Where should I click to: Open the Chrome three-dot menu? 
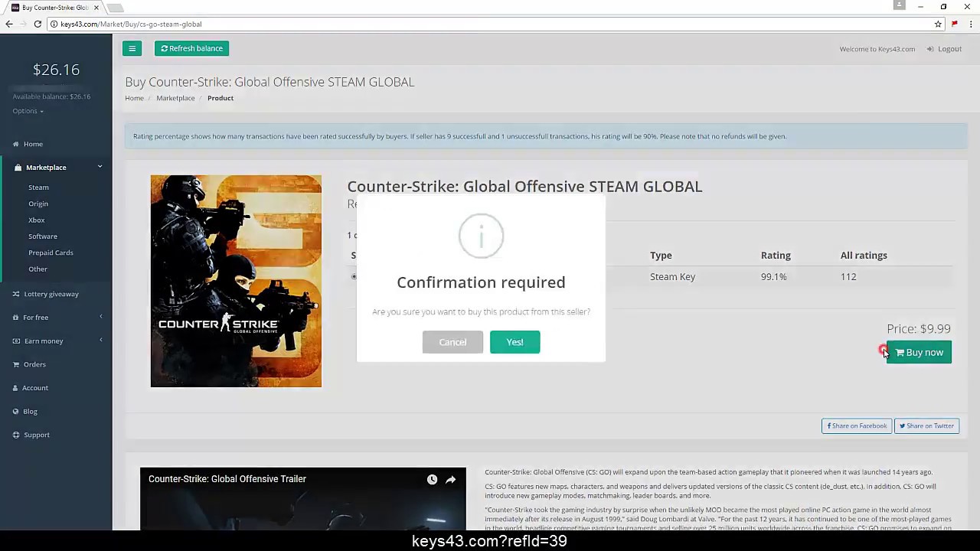[x=971, y=24]
